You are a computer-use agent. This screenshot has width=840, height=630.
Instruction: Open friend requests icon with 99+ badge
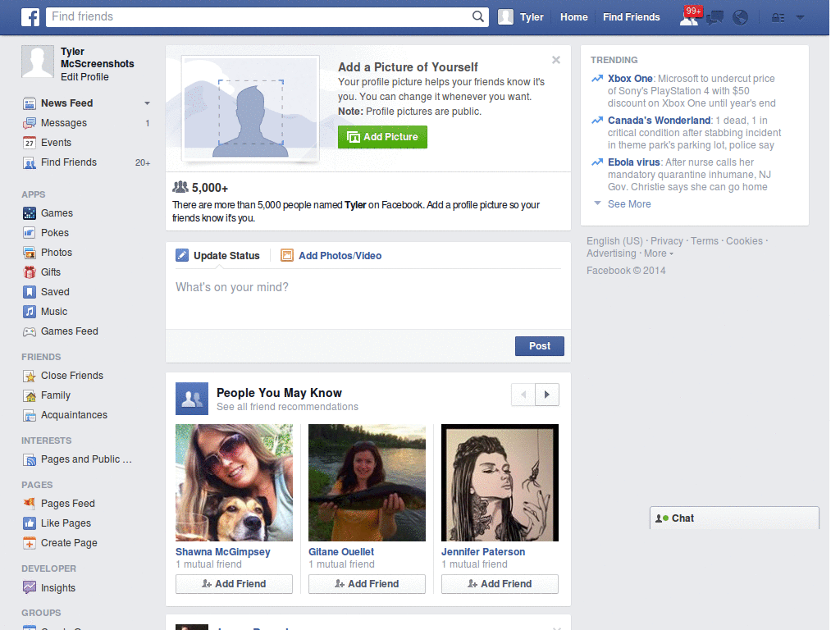(x=689, y=16)
